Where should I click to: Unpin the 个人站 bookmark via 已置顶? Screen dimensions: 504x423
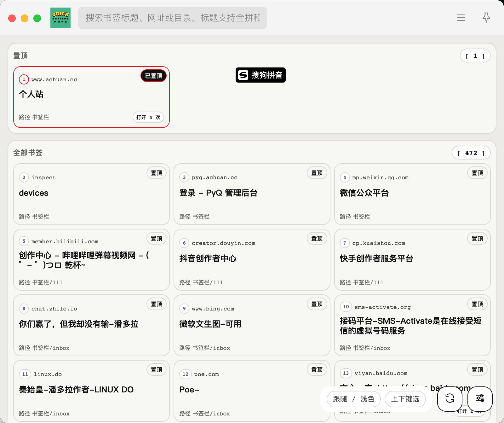(153, 76)
